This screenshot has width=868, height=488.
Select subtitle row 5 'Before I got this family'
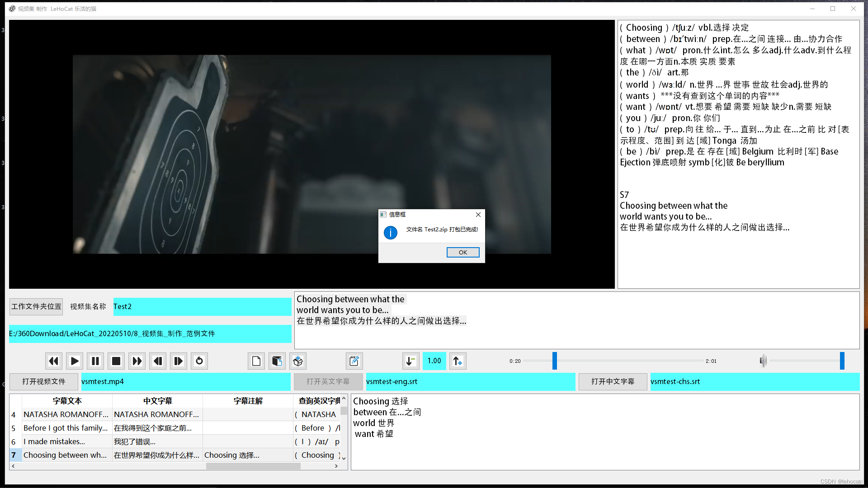click(x=66, y=428)
